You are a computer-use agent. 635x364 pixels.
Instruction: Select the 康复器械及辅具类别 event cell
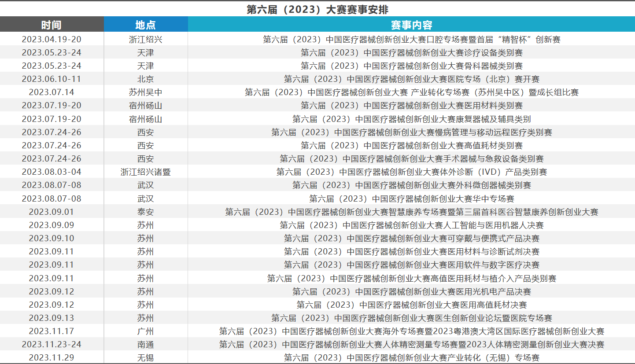(x=411, y=119)
